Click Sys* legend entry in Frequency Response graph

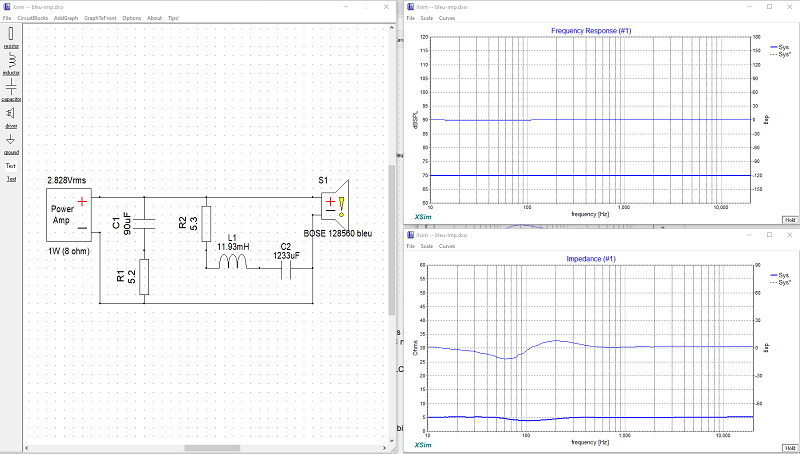click(781, 54)
